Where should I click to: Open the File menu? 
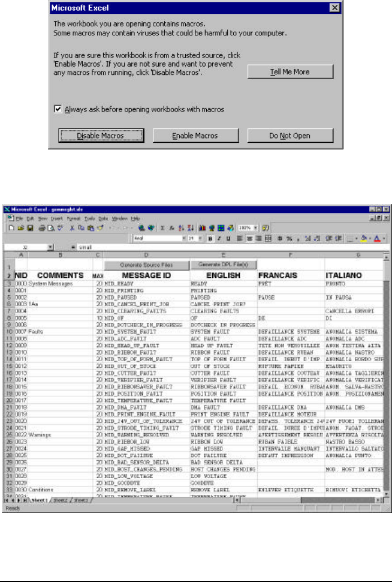(20, 218)
